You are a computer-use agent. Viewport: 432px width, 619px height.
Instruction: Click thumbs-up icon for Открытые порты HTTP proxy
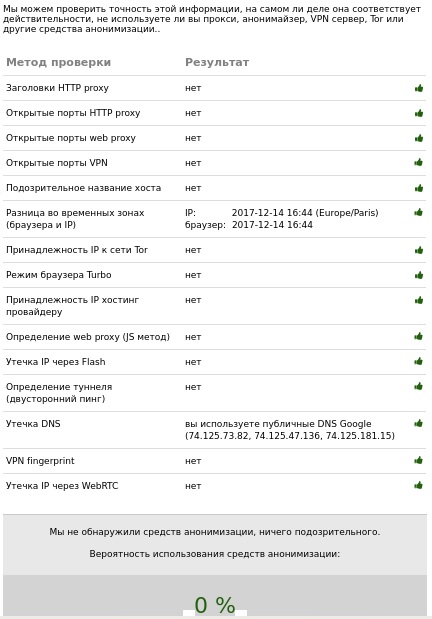pos(419,113)
